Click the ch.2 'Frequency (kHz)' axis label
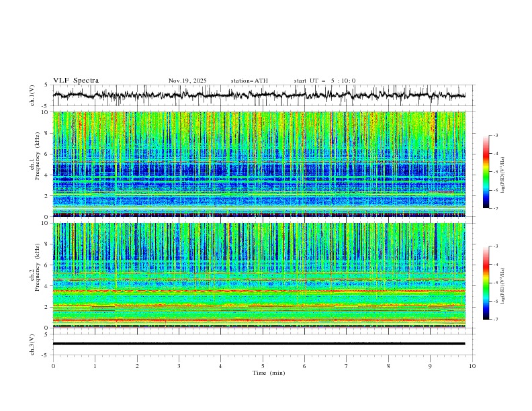This screenshot has height=411, width=532. click(38, 267)
